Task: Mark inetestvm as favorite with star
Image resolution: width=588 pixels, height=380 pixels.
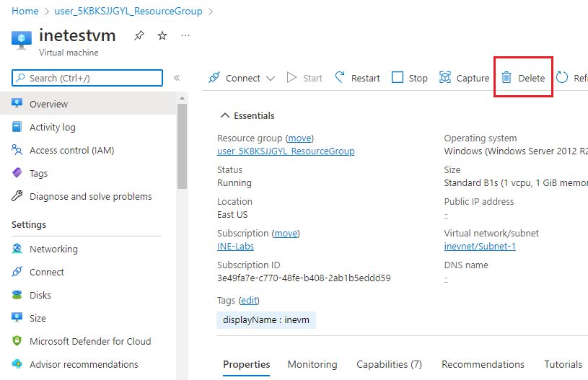Action: [162, 35]
